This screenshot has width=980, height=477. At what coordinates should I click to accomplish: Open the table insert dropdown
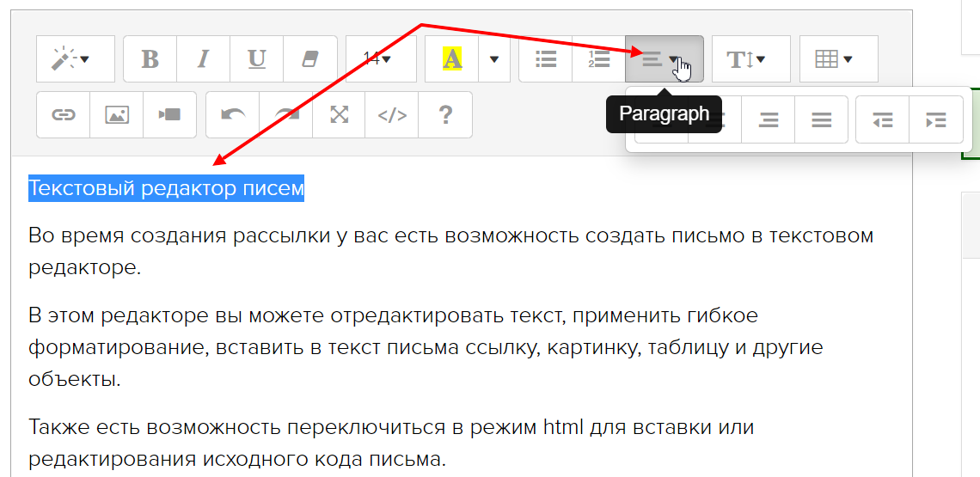(838, 59)
